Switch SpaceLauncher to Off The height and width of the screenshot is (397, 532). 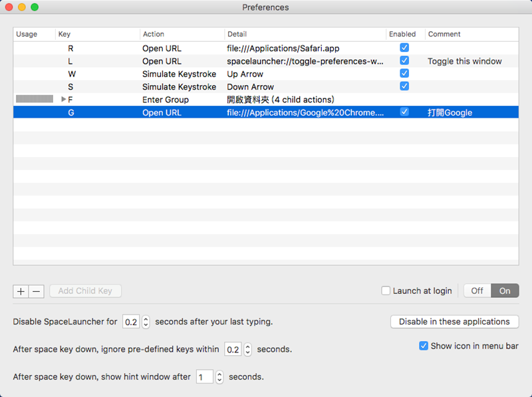pyautogui.click(x=477, y=291)
